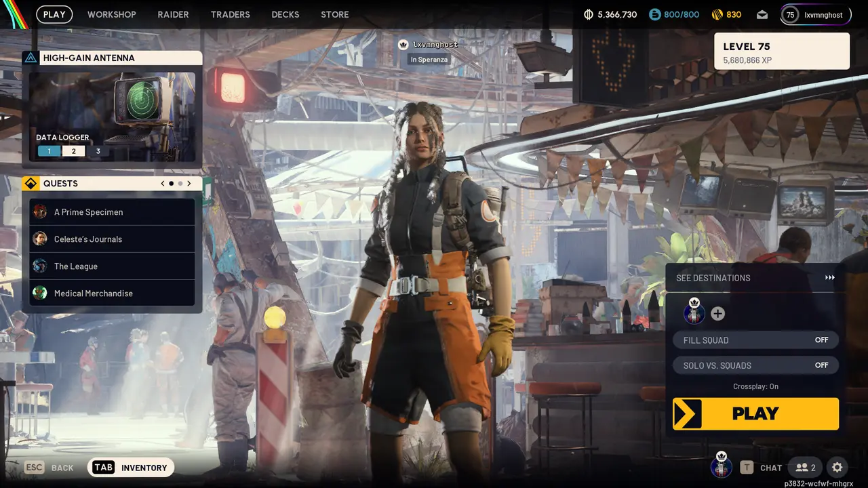Screen dimensions: 868x488
Task: Click the High-Gain Antenna title
Action: [x=89, y=58]
